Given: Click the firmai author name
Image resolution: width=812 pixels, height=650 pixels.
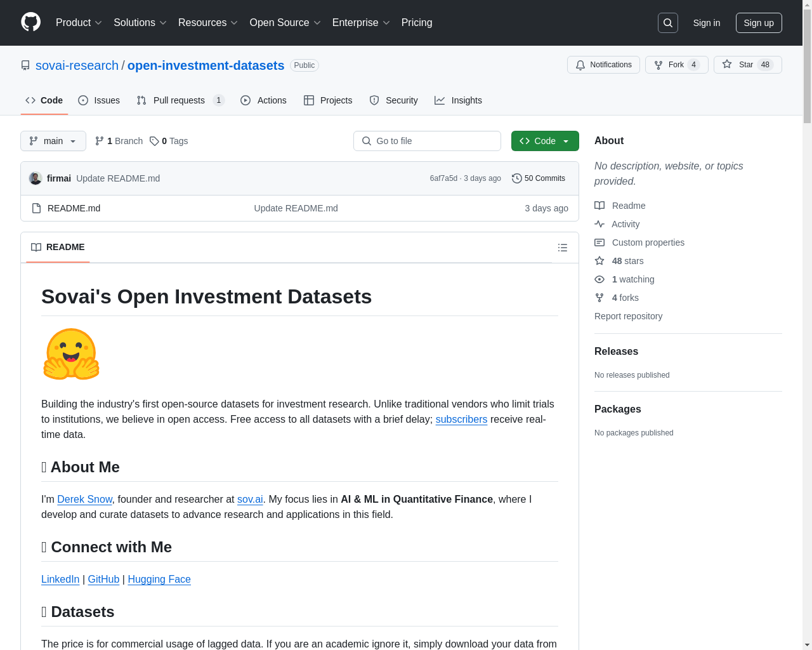Looking at the screenshot, I should 59,178.
